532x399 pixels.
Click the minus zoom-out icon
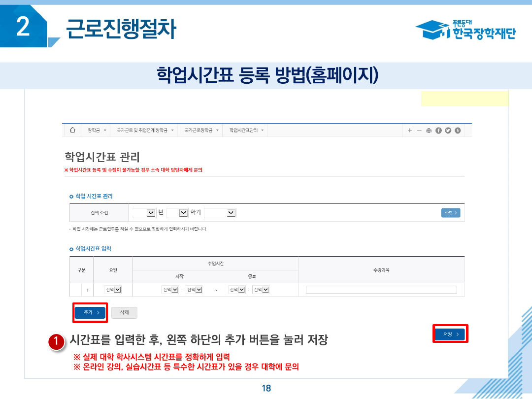[x=419, y=130]
